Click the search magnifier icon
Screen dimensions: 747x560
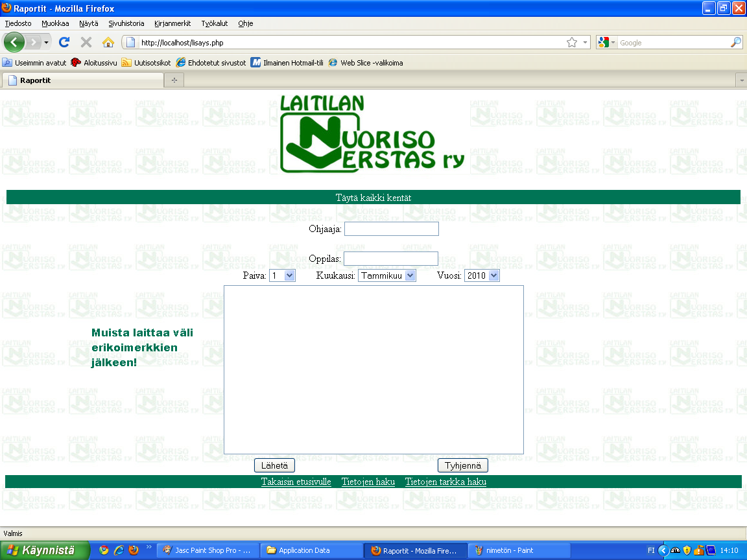[735, 42]
